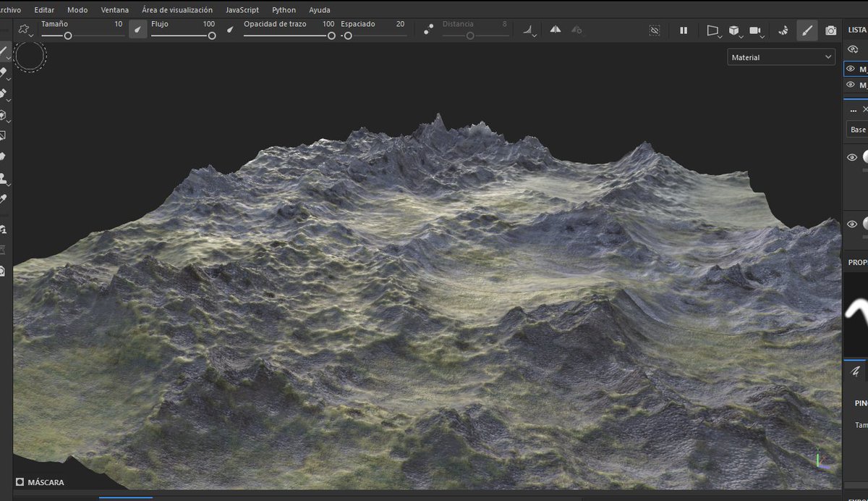The width and height of the screenshot is (868, 501).
Task: Toggle the Flujo pen pressure button
Action: [x=230, y=30]
